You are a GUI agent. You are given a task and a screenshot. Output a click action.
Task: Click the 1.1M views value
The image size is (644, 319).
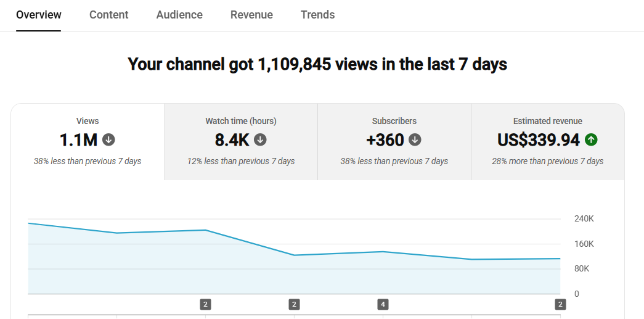point(79,140)
